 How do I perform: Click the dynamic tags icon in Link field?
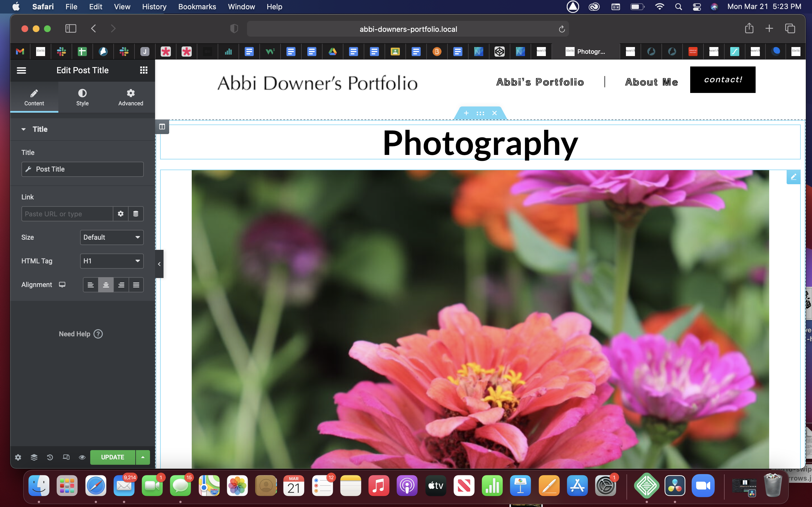click(x=136, y=214)
